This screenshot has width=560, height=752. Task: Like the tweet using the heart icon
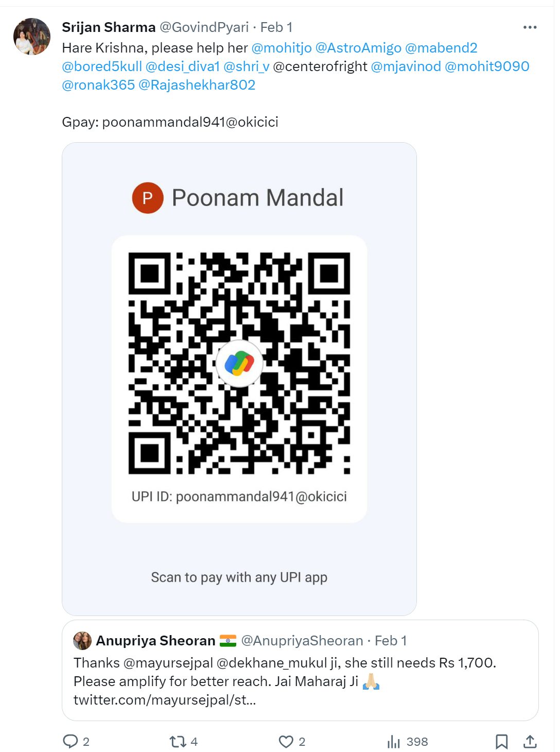click(x=286, y=741)
